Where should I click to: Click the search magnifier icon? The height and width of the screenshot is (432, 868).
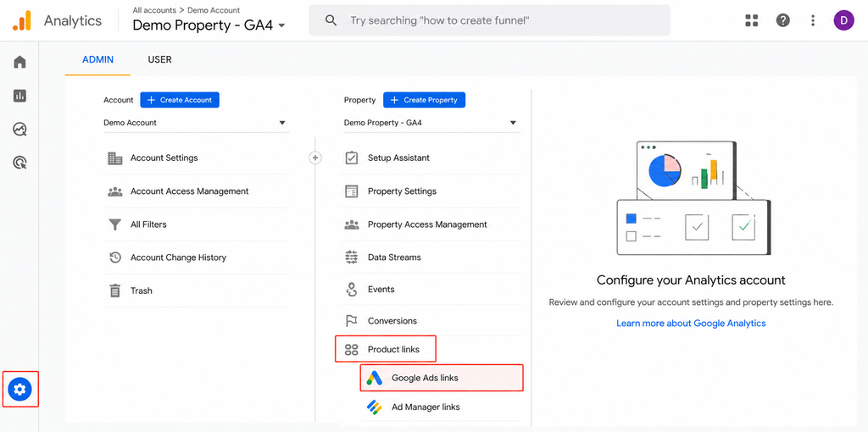click(x=331, y=21)
